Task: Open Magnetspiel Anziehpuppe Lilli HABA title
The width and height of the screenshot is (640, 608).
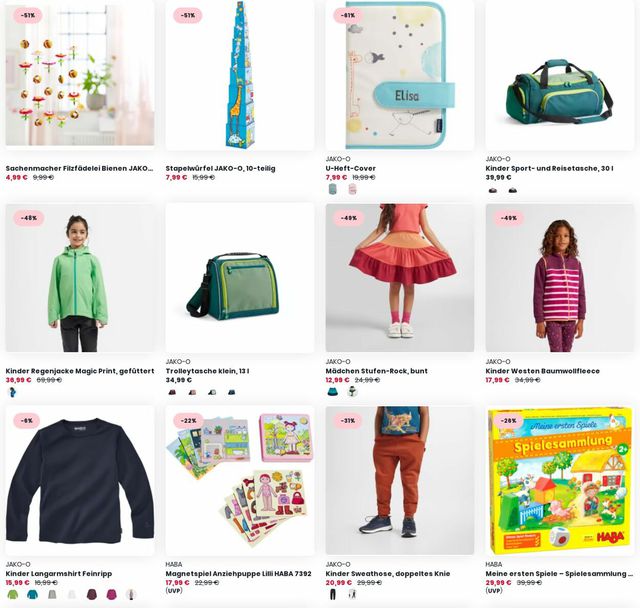Action: [x=238, y=573]
